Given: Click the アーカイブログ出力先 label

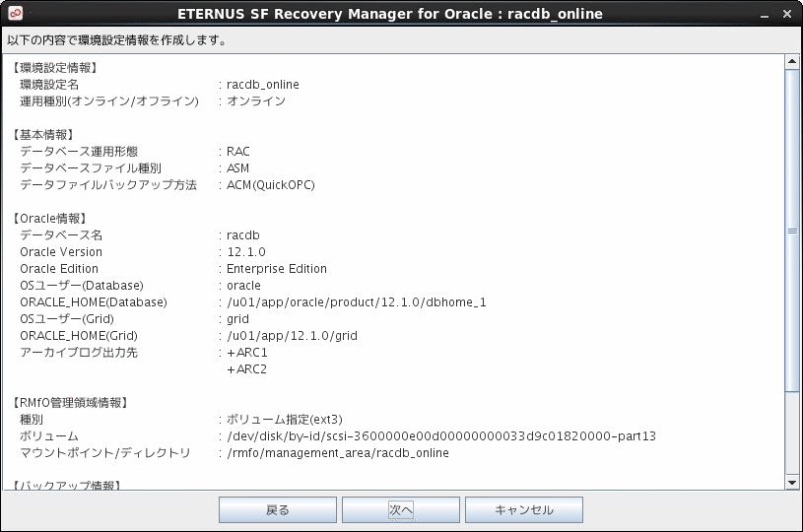Looking at the screenshot, I should (x=79, y=353).
